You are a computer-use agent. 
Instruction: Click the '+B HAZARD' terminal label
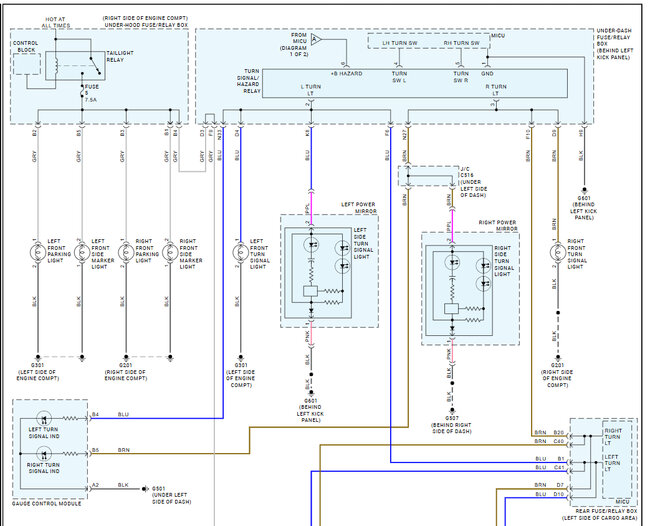click(x=347, y=73)
